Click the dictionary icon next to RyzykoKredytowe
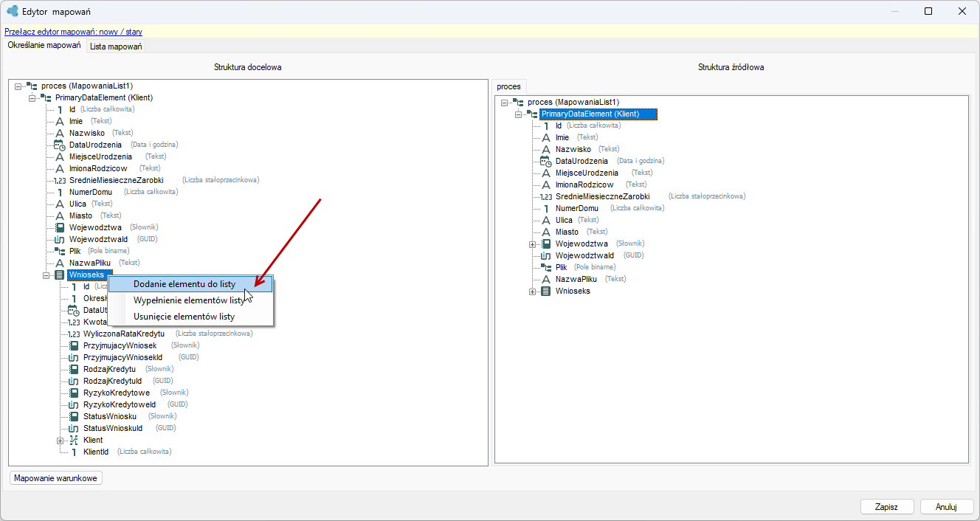Viewport: 980px width, 521px height. (74, 393)
